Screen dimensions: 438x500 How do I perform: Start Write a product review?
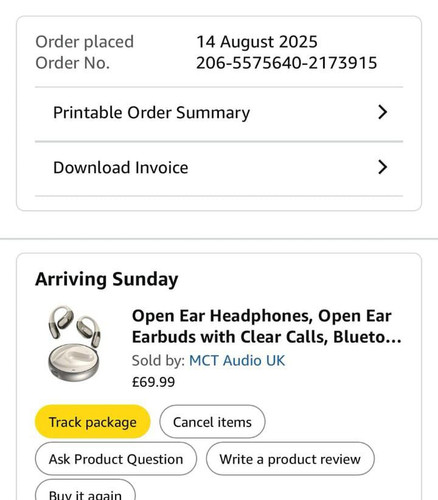(290, 459)
